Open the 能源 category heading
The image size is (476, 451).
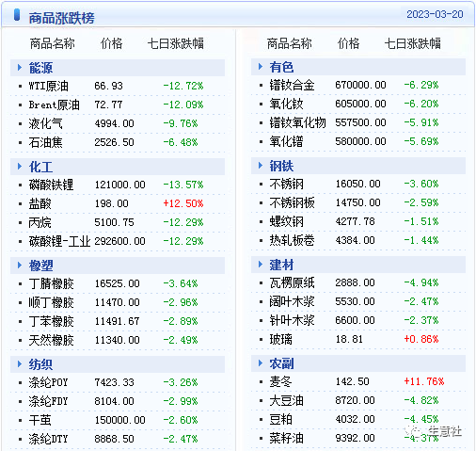[40, 68]
